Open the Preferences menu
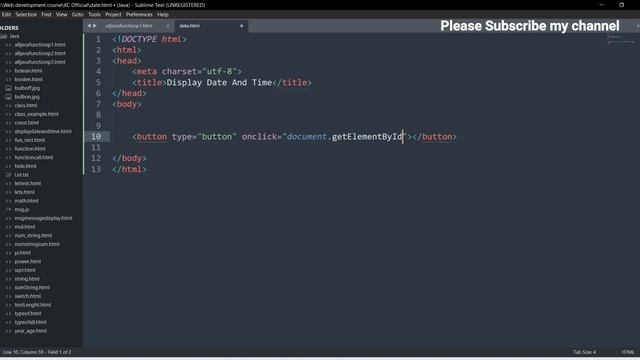The width and height of the screenshot is (640, 360). [x=139, y=14]
